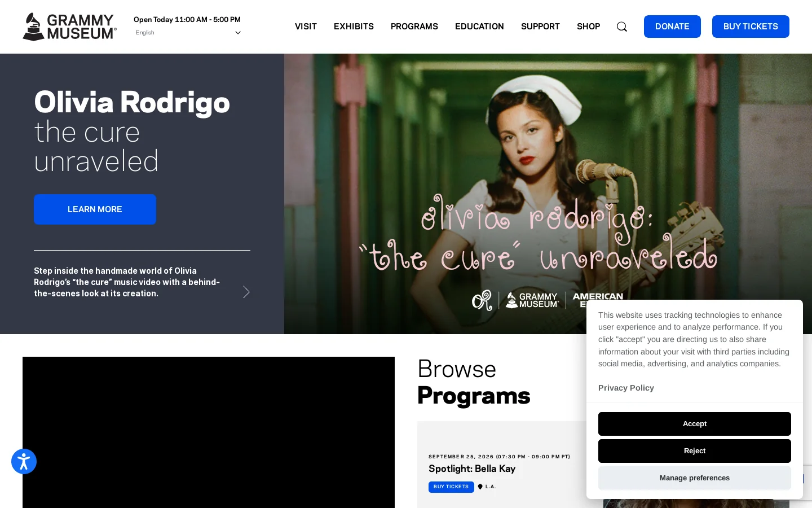Viewport: 812px width, 508px height.
Task: Open the Exhibits menu
Action: 354,27
